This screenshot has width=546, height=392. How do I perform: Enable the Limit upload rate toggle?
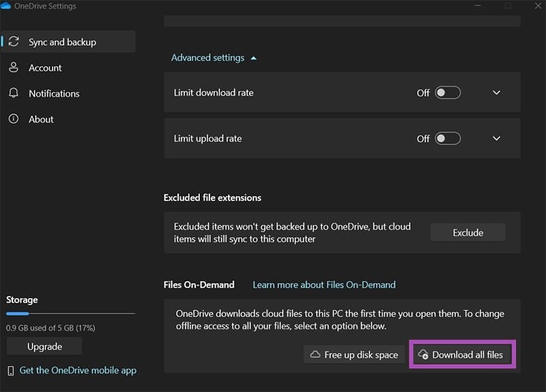click(448, 138)
